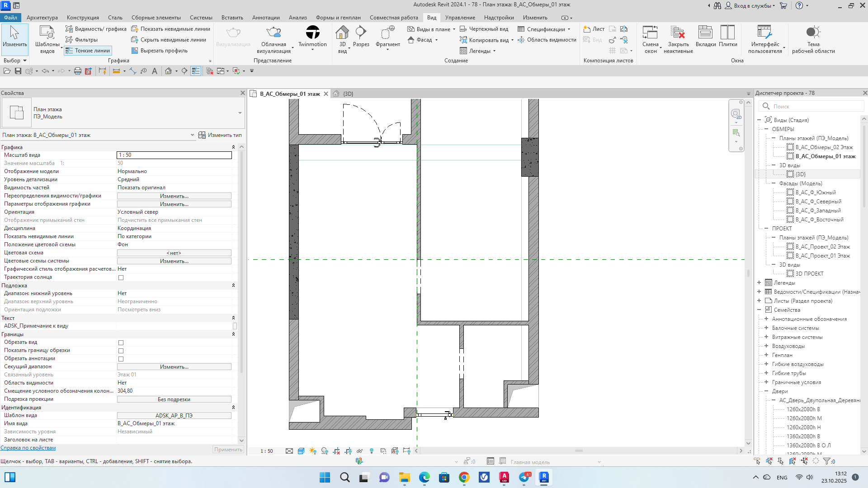Screen dimensions: 868x488
Task: Toggle Thin Lines (Тонкие линии) tool
Action: point(88,51)
